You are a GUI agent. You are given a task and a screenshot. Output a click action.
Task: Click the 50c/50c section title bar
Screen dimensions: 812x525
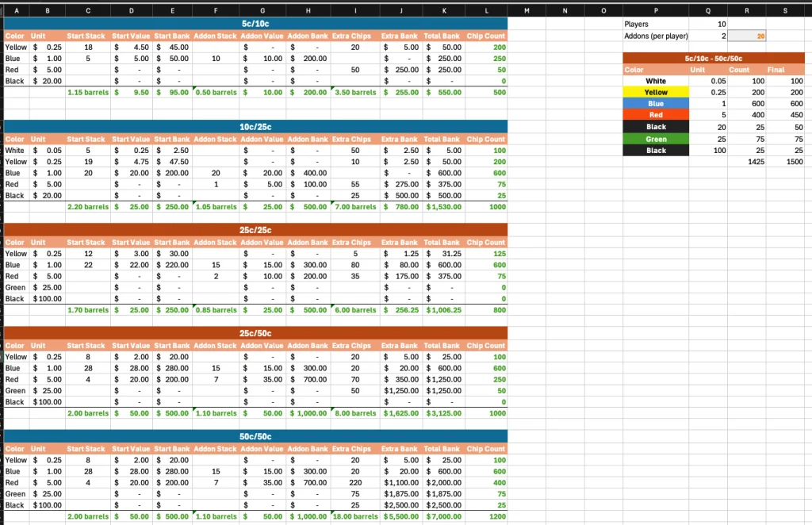tap(255, 436)
